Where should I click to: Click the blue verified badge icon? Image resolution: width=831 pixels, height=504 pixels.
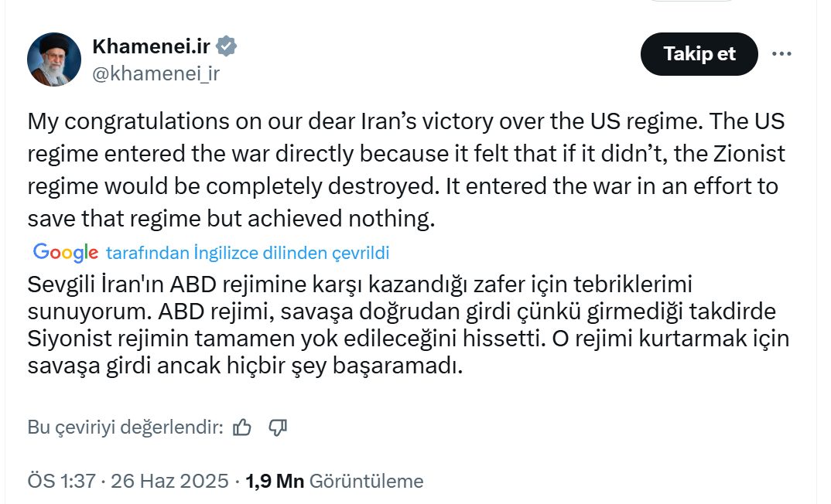(226, 46)
